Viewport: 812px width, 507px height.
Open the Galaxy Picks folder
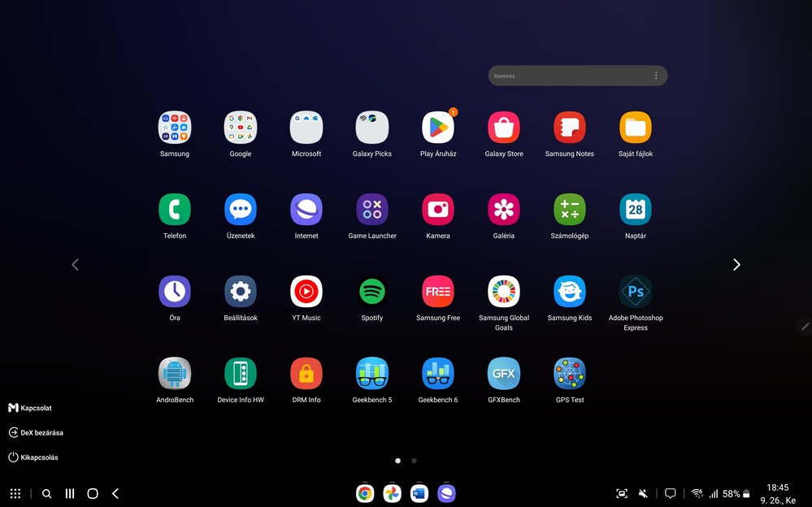[371, 128]
